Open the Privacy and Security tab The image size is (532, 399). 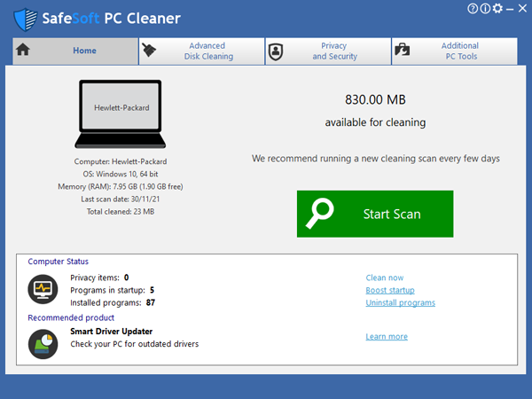click(x=328, y=51)
